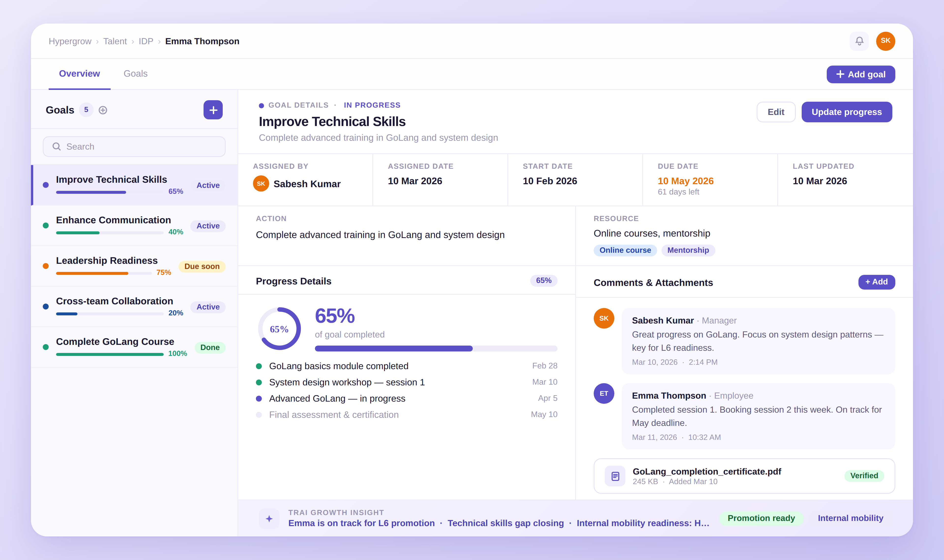
Task: Click into the goals Search field
Action: coord(134,146)
